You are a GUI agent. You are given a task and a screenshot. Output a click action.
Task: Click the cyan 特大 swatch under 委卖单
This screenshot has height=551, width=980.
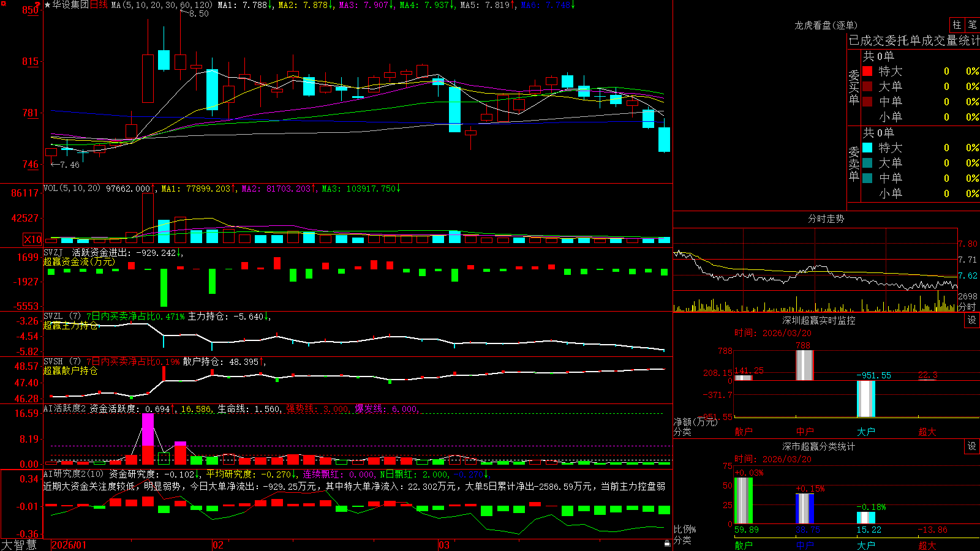[867, 148]
